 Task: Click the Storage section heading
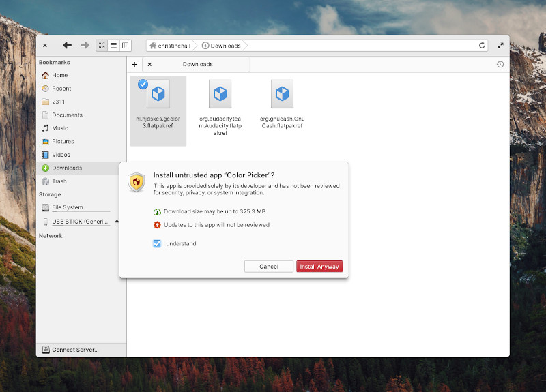(x=50, y=194)
